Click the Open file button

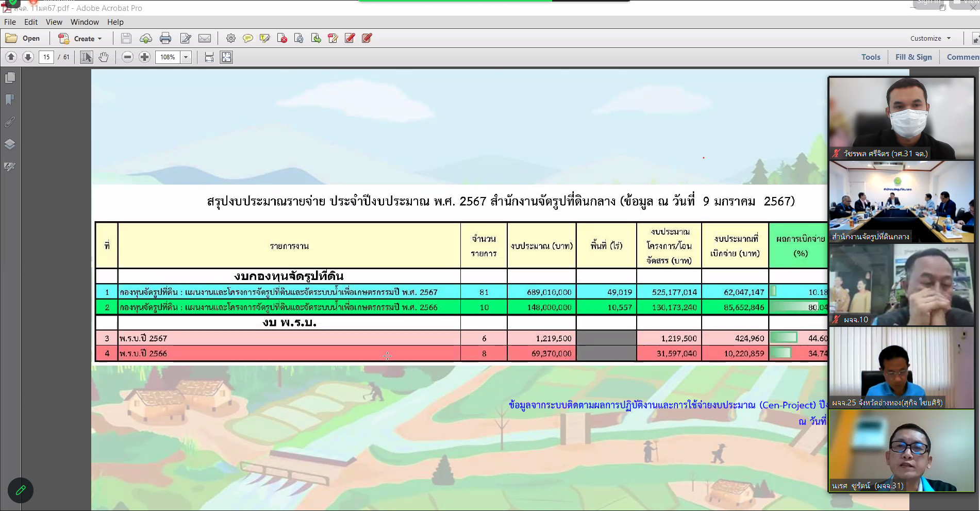[x=23, y=38]
